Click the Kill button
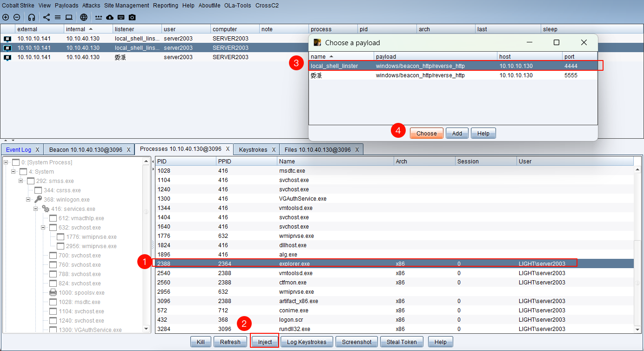This screenshot has height=351, width=644. (201, 342)
